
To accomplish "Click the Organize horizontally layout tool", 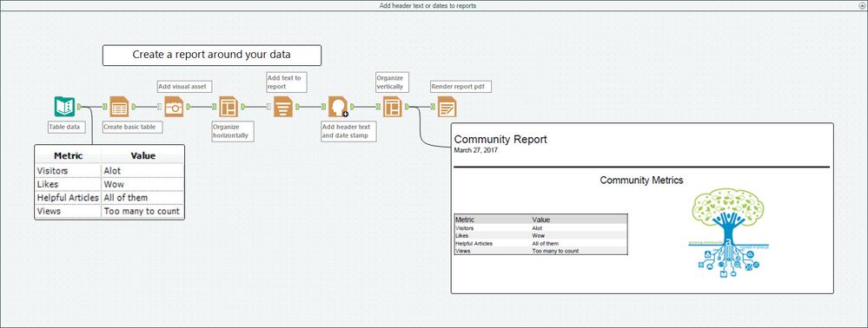I will pos(228,106).
